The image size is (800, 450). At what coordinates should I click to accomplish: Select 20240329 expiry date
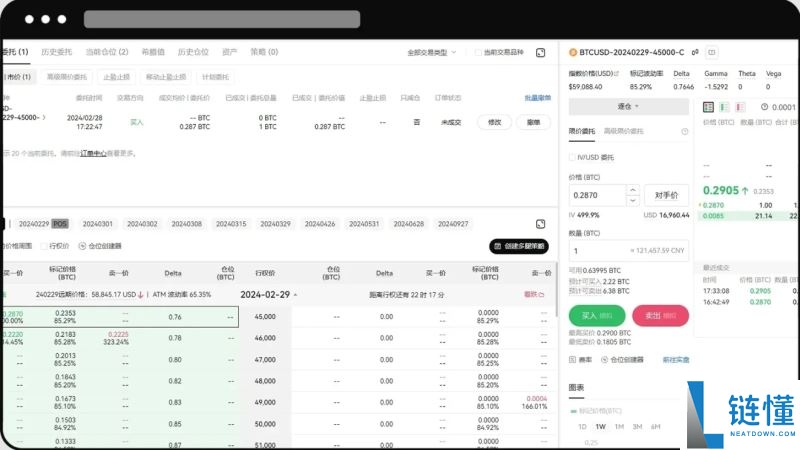(276, 224)
